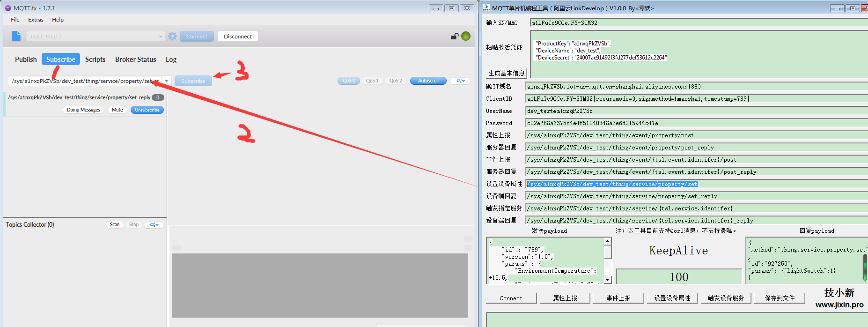The image size is (868, 327).
Task: Click the Connect button in MQTT.fx
Action: pos(197,37)
